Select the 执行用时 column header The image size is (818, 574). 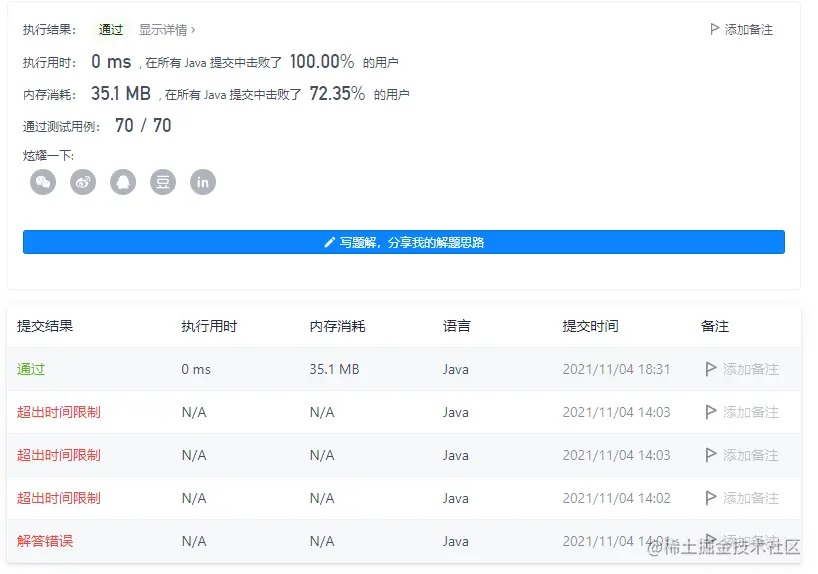point(209,326)
